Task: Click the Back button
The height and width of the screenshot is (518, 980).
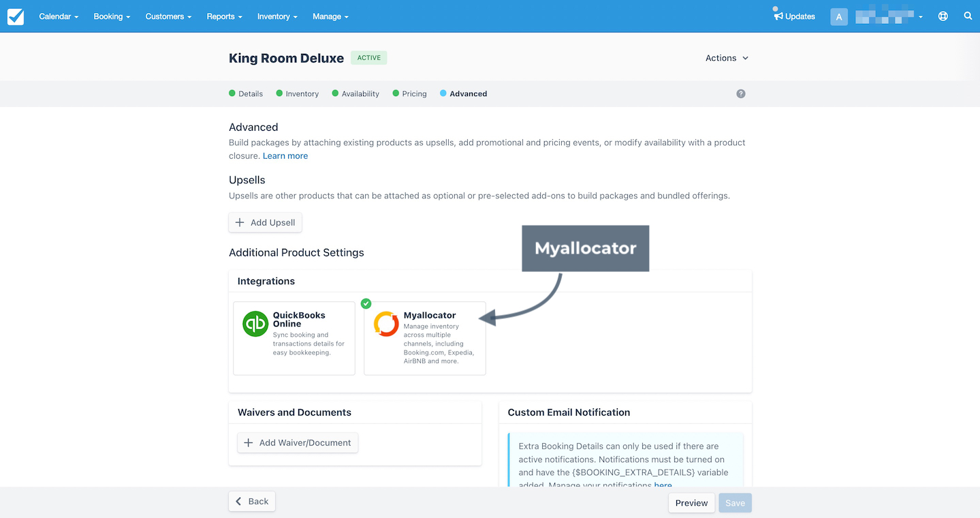Action: point(252,501)
